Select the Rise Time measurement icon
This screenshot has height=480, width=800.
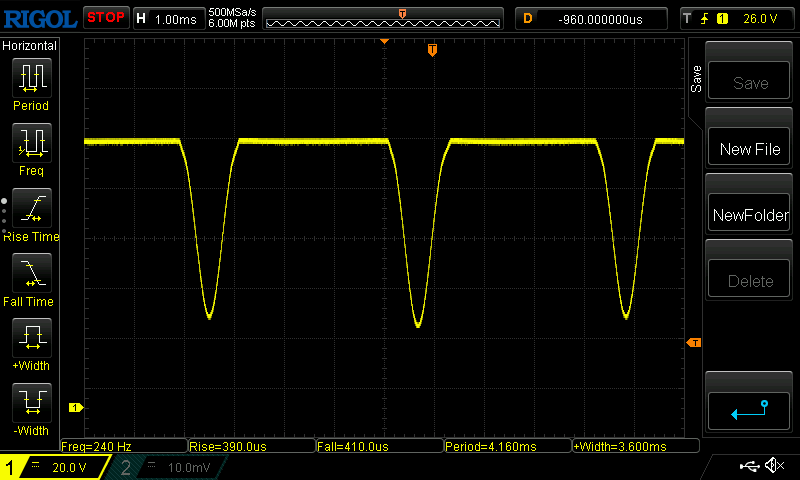(32, 208)
